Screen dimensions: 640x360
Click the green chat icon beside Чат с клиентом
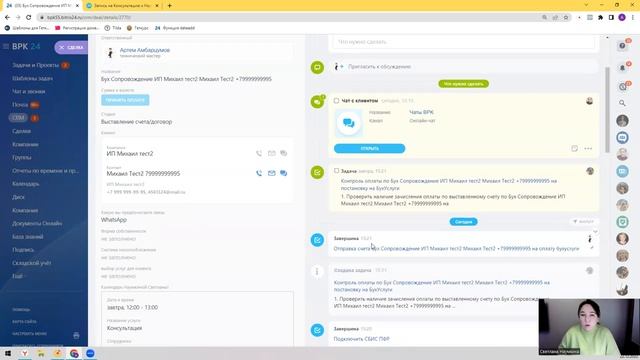[318, 102]
